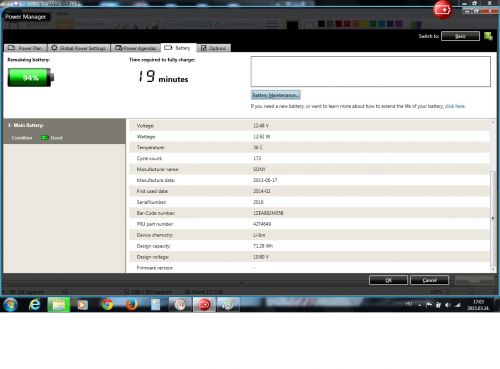Open the paint application taskbar button
500x369 pixels.
pyautogui.click(x=228, y=305)
